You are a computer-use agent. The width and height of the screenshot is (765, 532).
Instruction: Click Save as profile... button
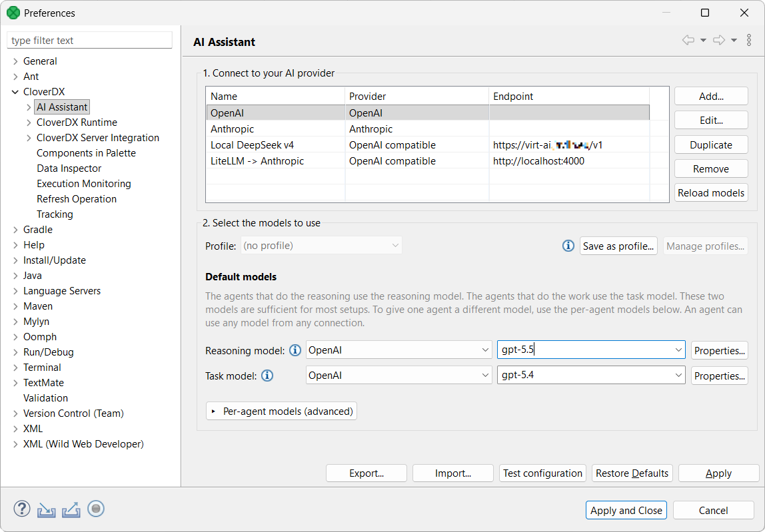pos(618,246)
